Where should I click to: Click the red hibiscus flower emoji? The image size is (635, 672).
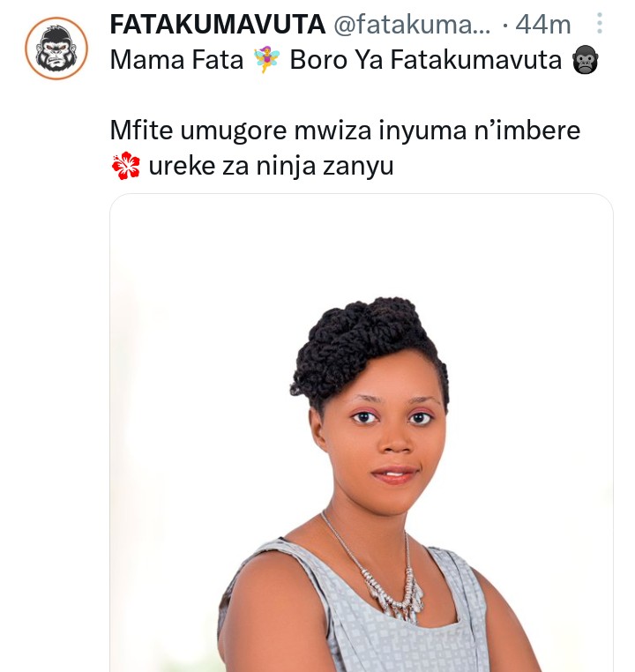pyautogui.click(x=125, y=166)
